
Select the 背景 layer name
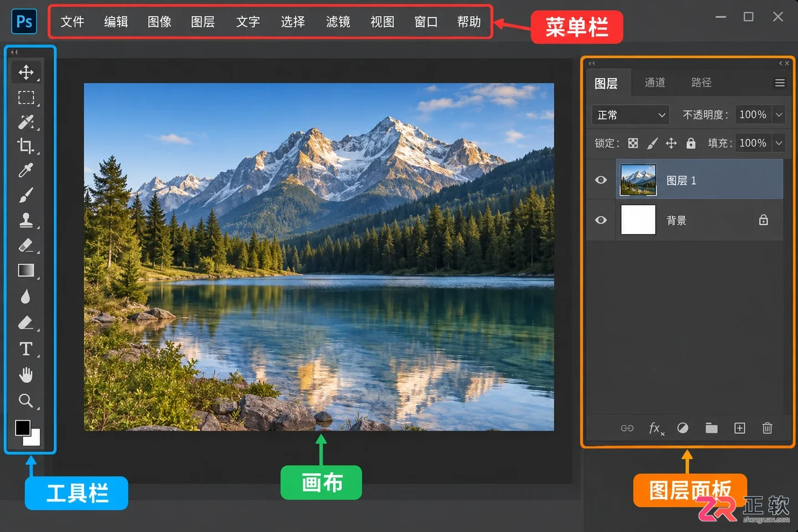point(677,221)
